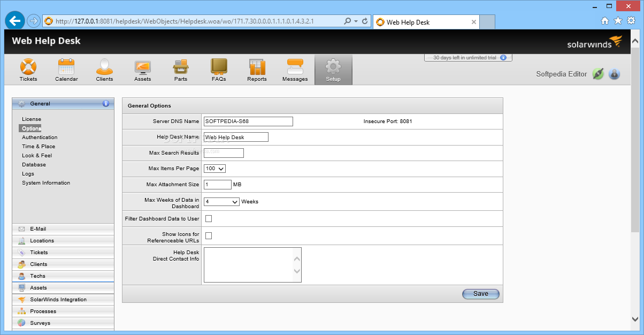The width and height of the screenshot is (644, 335).
Task: Click the Max Attachment Size field
Action: click(218, 184)
